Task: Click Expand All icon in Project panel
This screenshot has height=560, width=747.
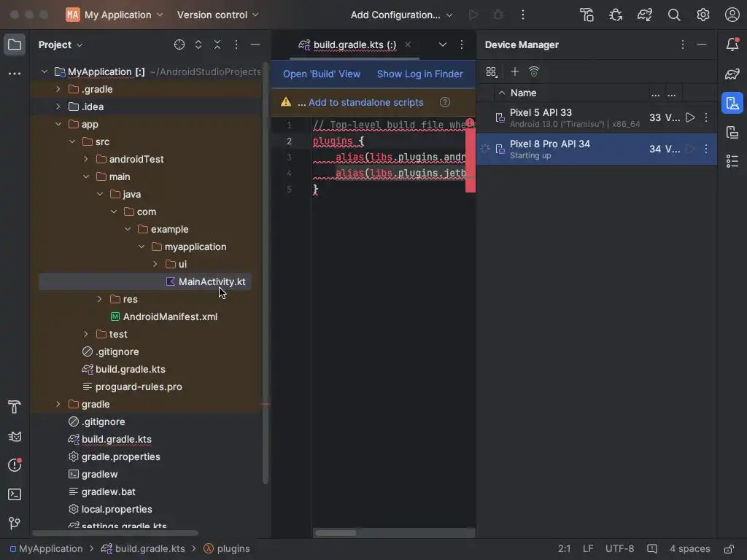Action: click(x=198, y=44)
